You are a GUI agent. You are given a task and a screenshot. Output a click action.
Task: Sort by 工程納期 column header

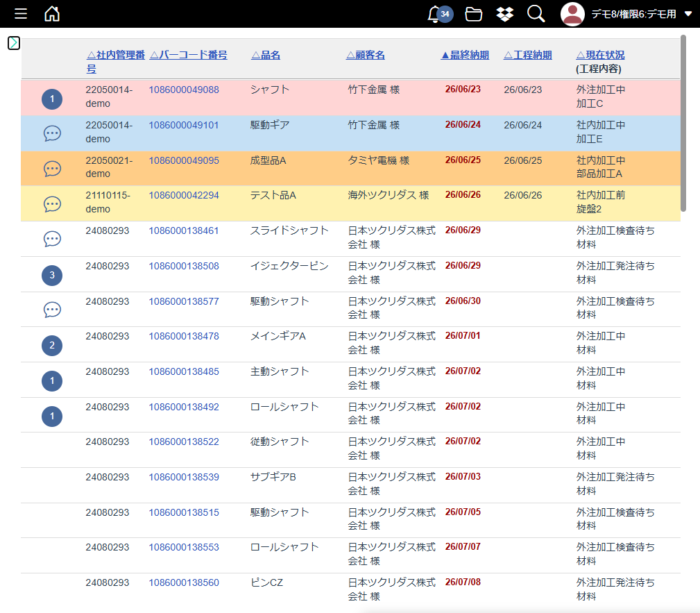click(528, 55)
